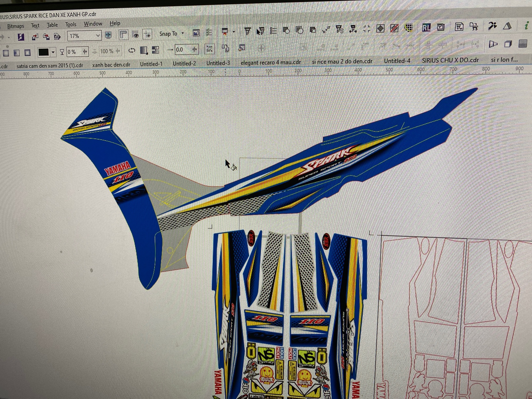Click the circle-in-square target icon
Viewport: 532px width, 399px height.
pos(380,28)
